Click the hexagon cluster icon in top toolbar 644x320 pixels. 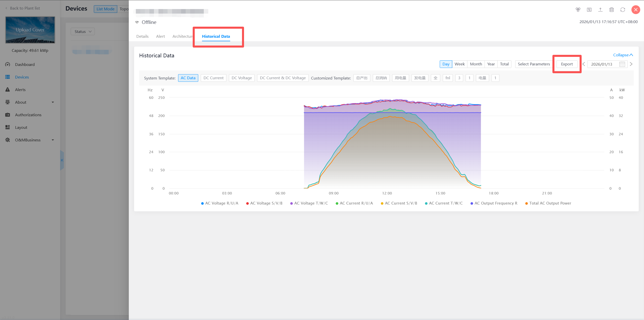tap(578, 10)
